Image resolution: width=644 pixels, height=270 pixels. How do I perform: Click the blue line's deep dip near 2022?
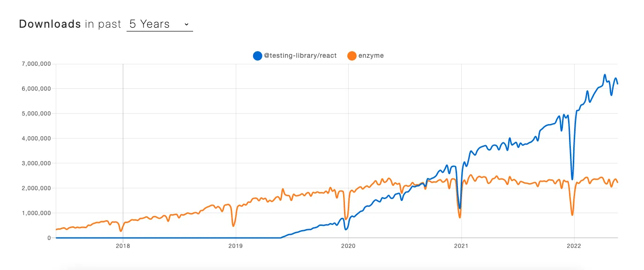pyautogui.click(x=572, y=179)
